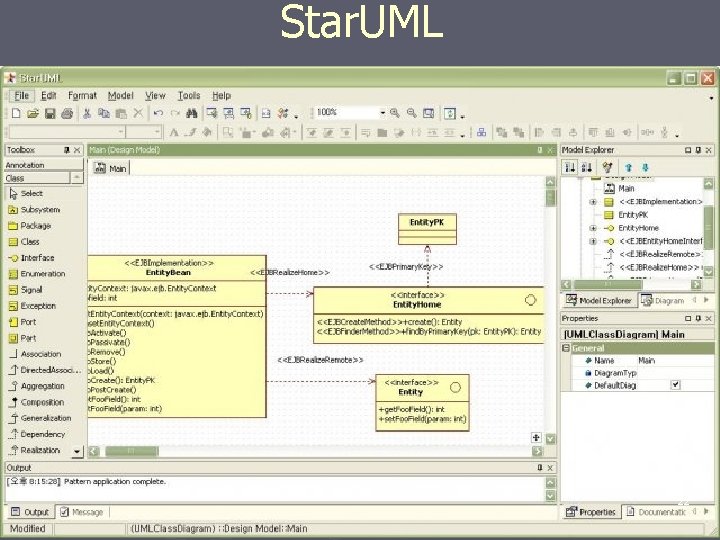Viewport: 720px width, 540px height.
Task: Switch to the Model Explorer tab
Action: [599, 301]
